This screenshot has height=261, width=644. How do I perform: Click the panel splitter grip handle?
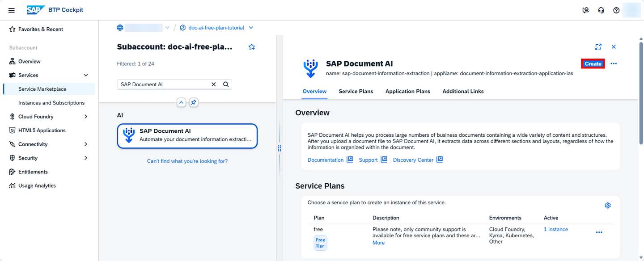[x=280, y=148]
